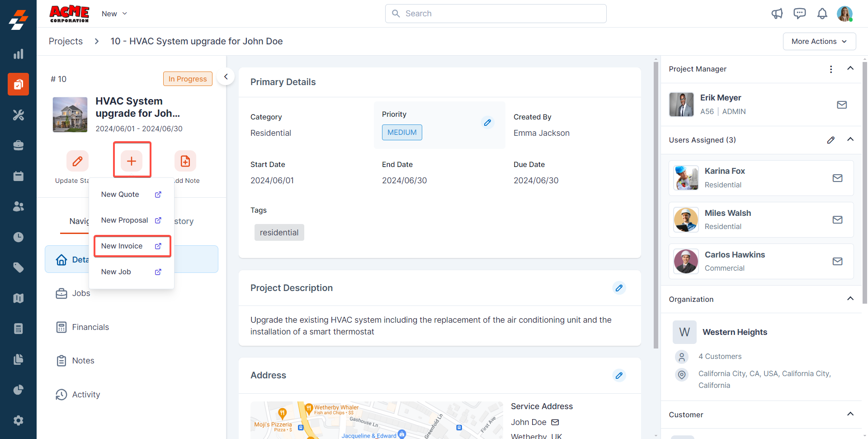Image resolution: width=868 pixels, height=439 pixels.
Task: Open the chat messages icon
Action: 799,14
